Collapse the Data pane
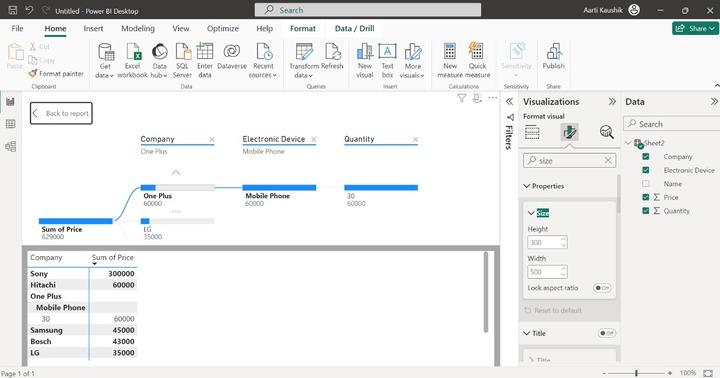This screenshot has height=378, width=720. click(x=714, y=102)
